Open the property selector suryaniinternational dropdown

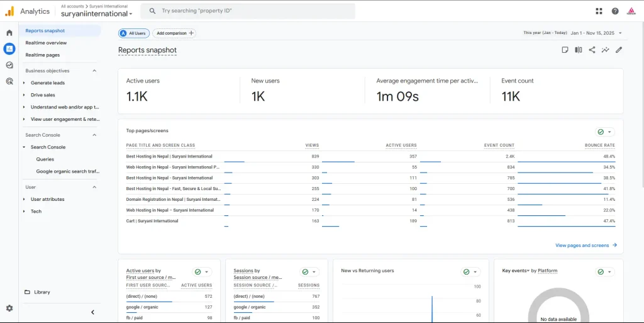click(96, 14)
